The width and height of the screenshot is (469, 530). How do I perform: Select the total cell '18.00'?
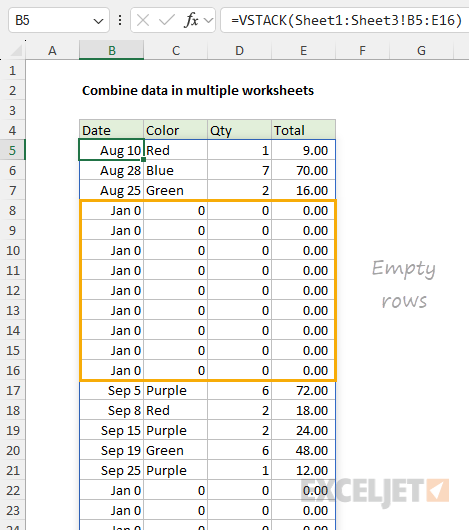[x=303, y=410]
